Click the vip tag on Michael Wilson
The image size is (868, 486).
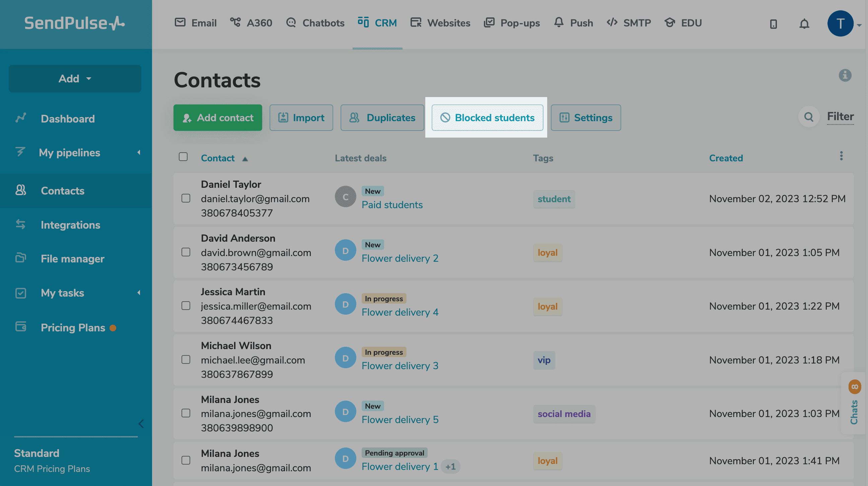(x=544, y=360)
